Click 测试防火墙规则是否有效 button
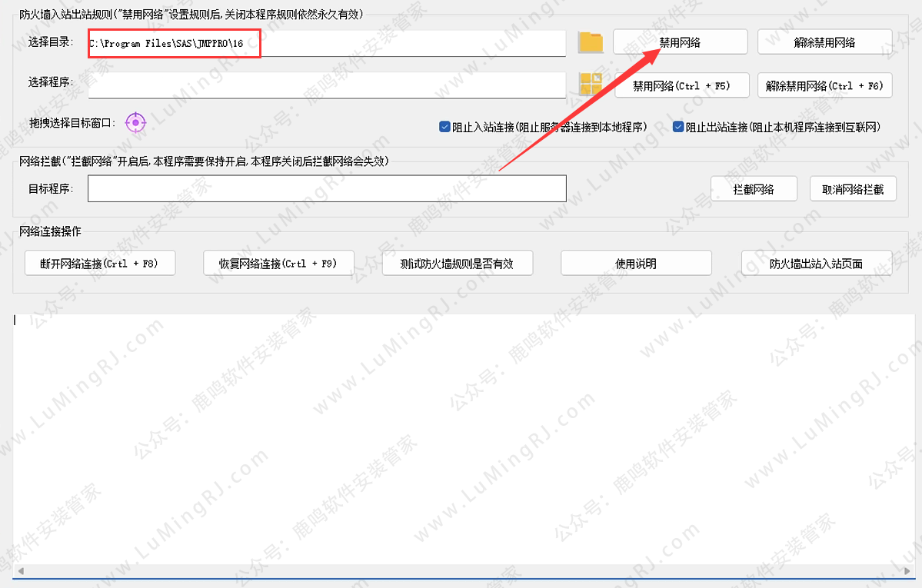This screenshot has height=588, width=922. pos(457,263)
